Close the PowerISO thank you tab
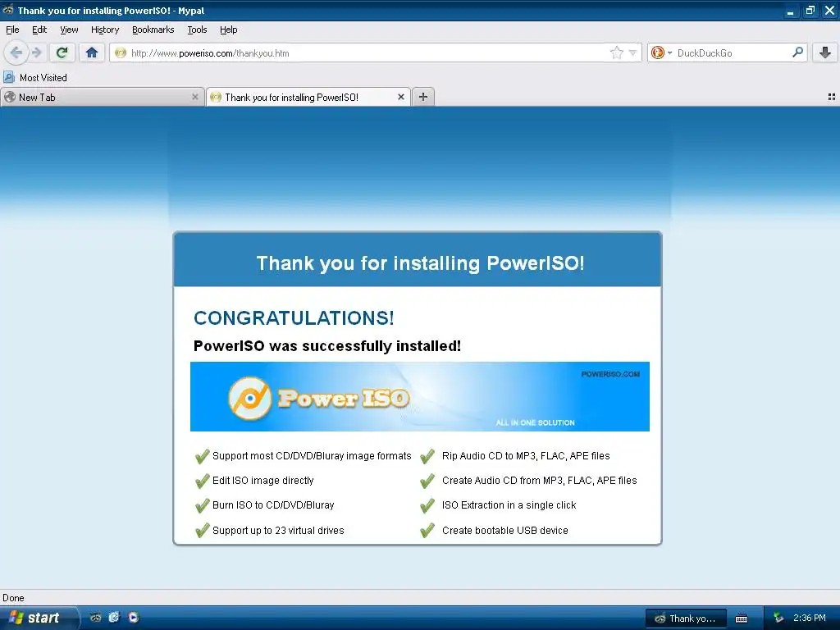The height and width of the screenshot is (630, 840). coord(400,97)
